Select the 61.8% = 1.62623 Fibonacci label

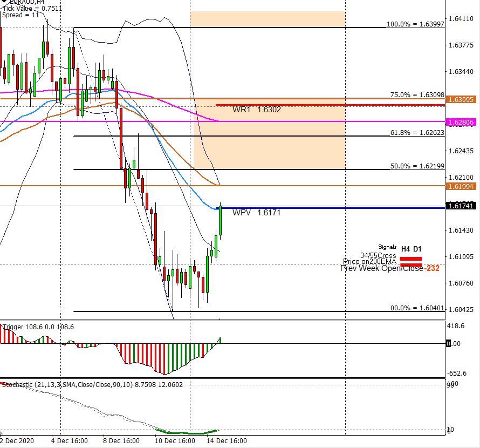[417, 132]
